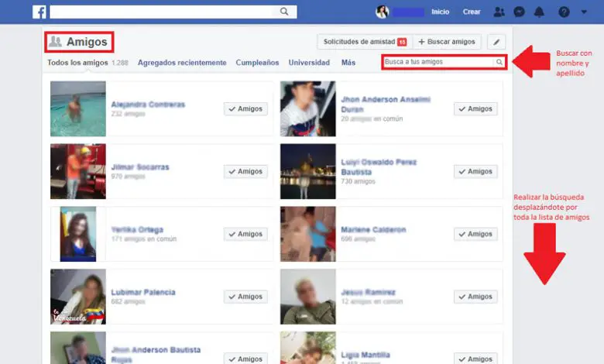Open Amigos dropdown for Jilmar Socarras

[x=245, y=171]
